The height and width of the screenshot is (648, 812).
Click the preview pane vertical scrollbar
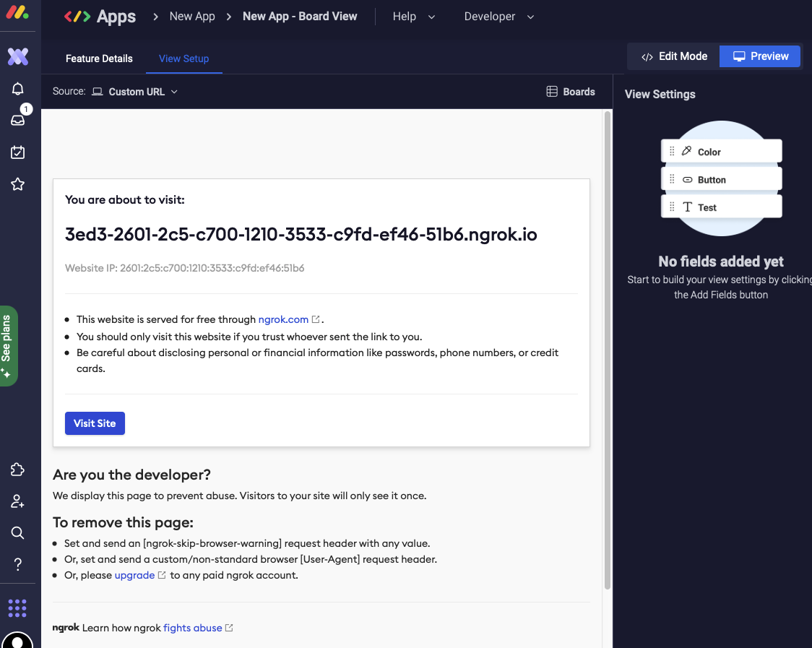coord(608,350)
